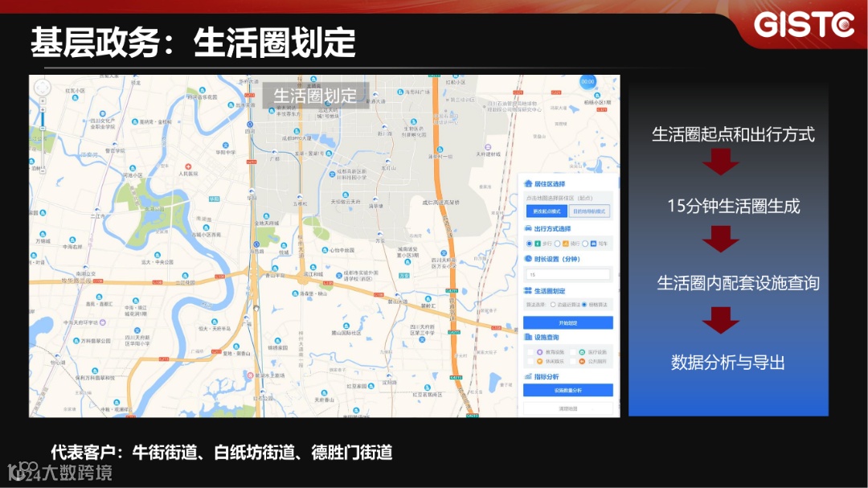Click the 出行方式选择 heading

click(552, 228)
